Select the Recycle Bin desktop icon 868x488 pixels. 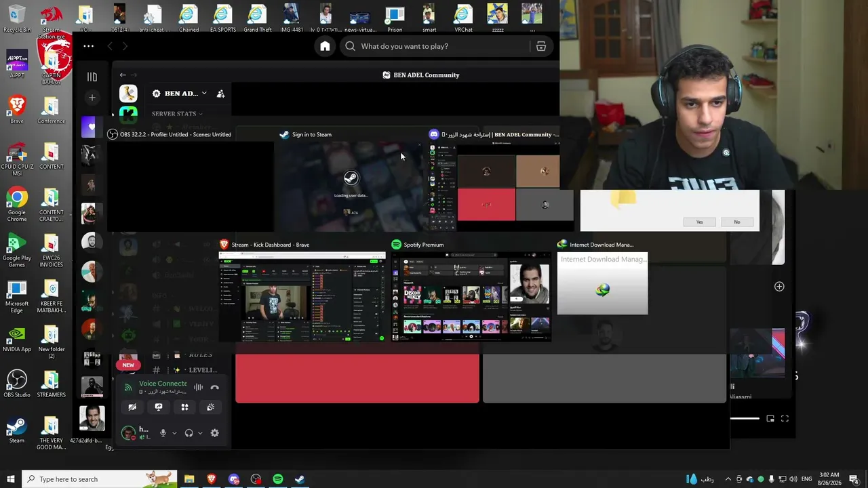click(x=17, y=19)
